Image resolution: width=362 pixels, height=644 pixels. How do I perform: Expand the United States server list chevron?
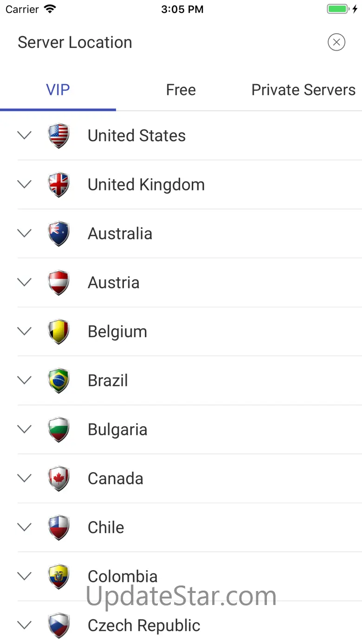(x=24, y=135)
